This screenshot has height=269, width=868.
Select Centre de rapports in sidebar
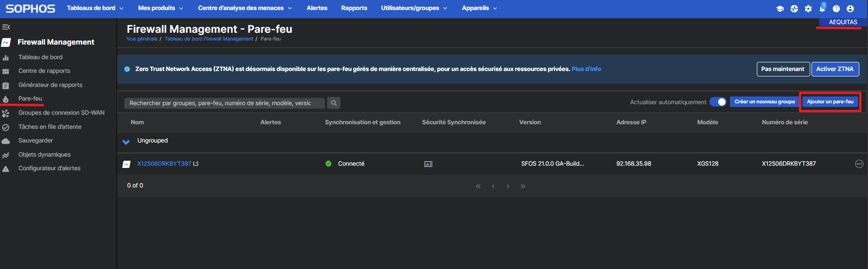[44, 71]
